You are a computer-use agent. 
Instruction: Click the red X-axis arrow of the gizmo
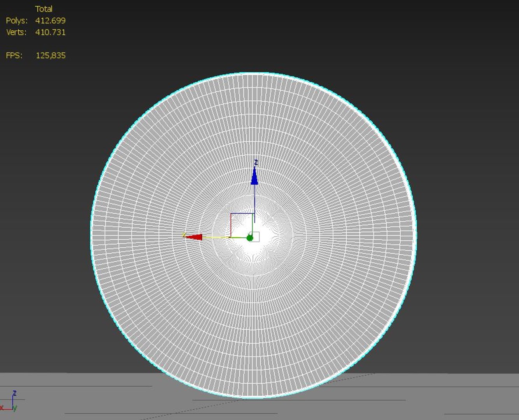coord(194,237)
